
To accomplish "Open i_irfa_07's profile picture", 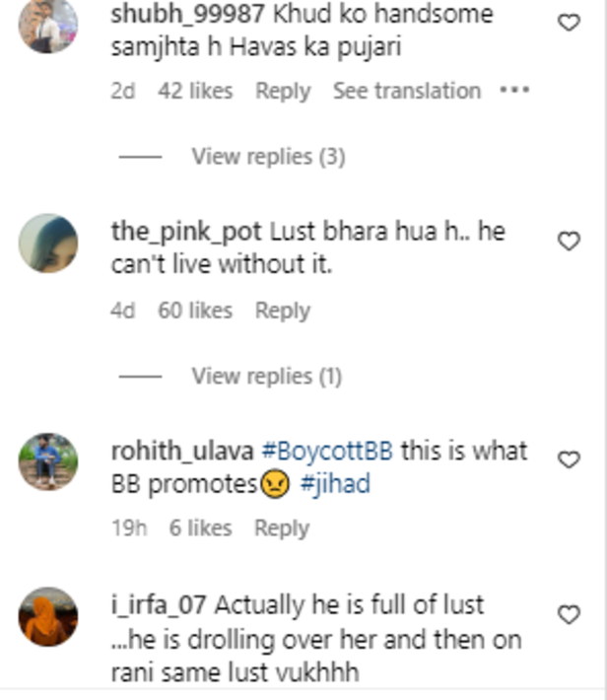I will 48,616.
